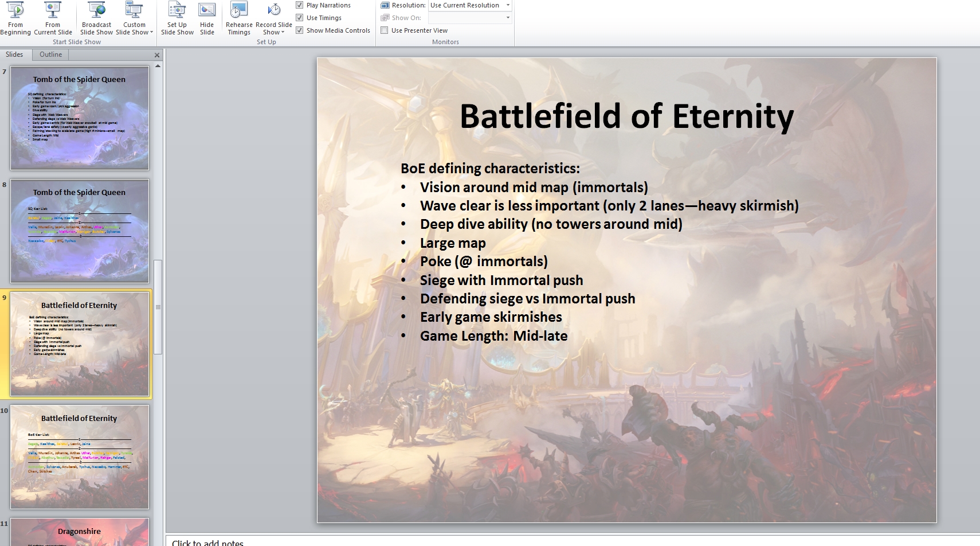Select slide 7 Tomb of the Spider Queen thumbnail
The image size is (980, 546).
[80, 118]
